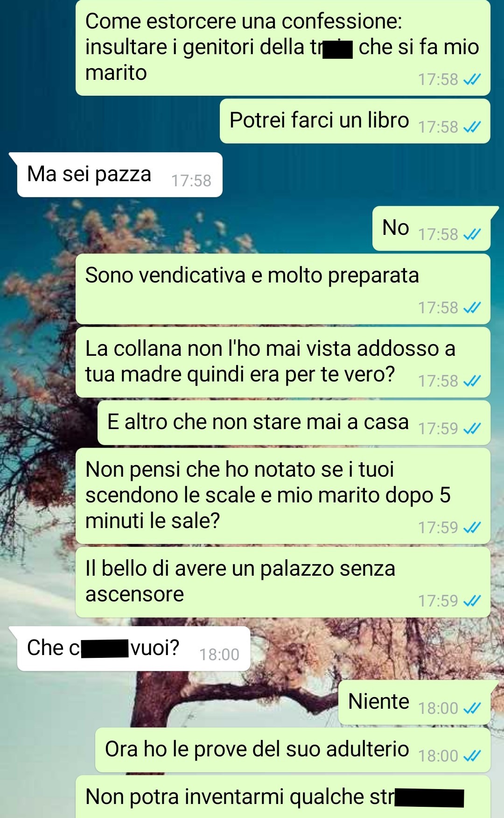Tap read receipt ticks on 'Niente' message
Viewport: 504px width, 818px height.
tap(472, 708)
